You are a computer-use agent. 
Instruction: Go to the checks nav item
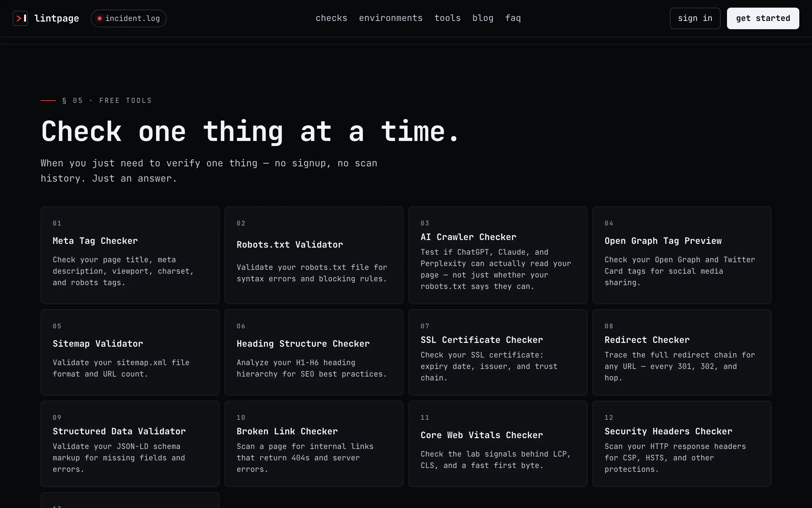(x=331, y=18)
